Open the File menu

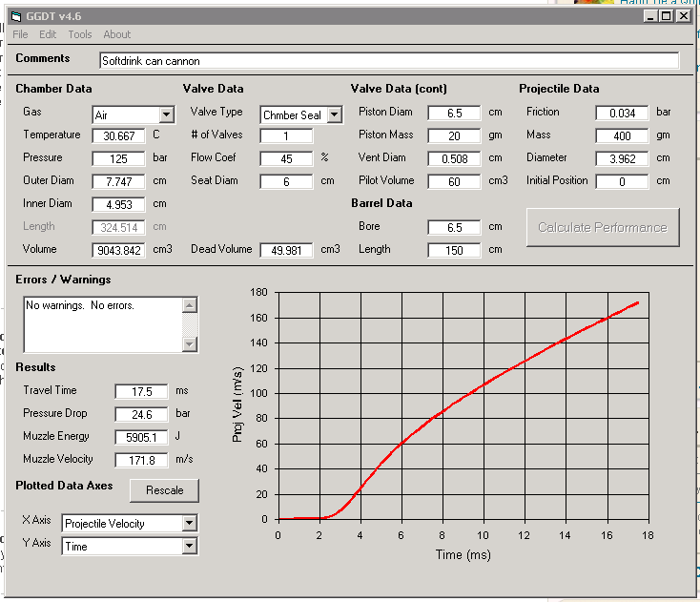(x=20, y=34)
